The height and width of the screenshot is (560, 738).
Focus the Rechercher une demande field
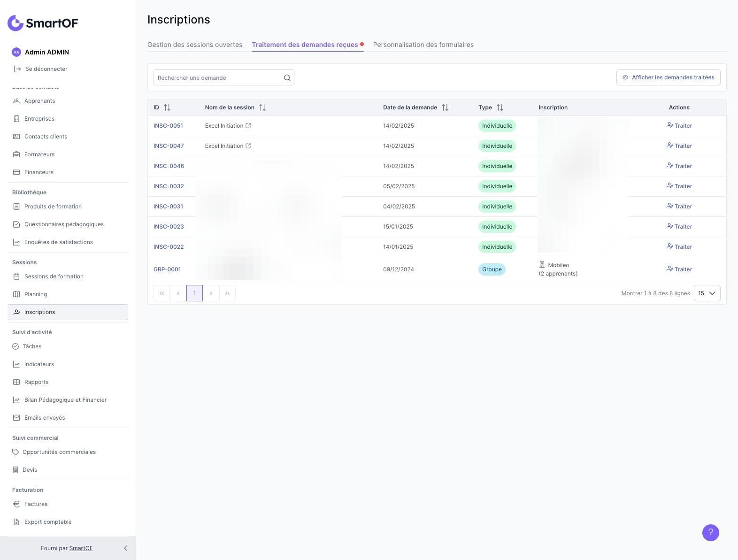point(224,78)
